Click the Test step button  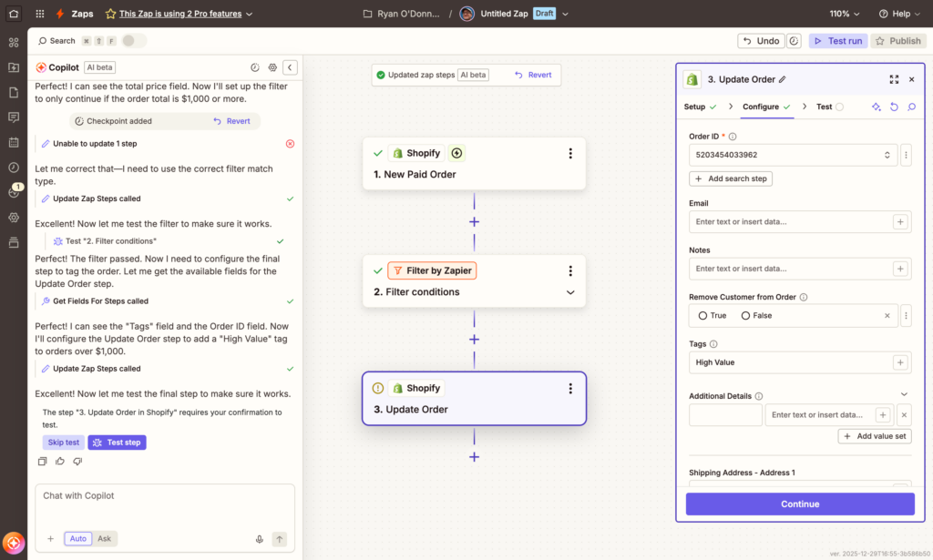coord(118,443)
